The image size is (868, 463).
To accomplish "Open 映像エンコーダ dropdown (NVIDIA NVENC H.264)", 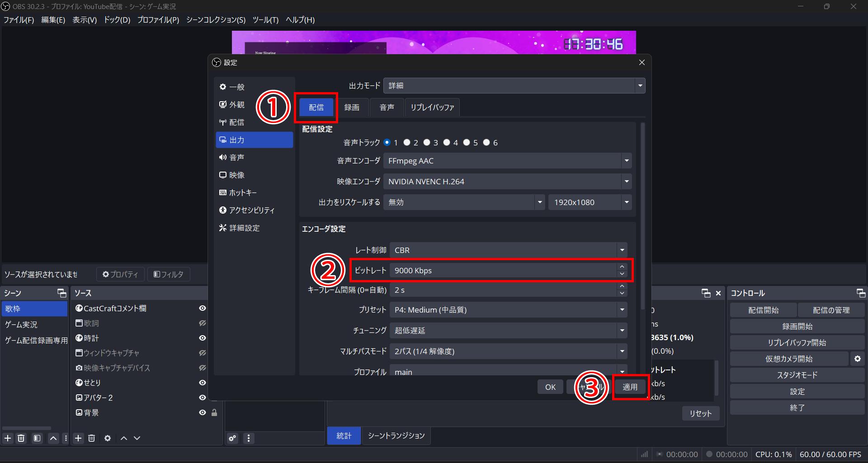I will coord(507,182).
